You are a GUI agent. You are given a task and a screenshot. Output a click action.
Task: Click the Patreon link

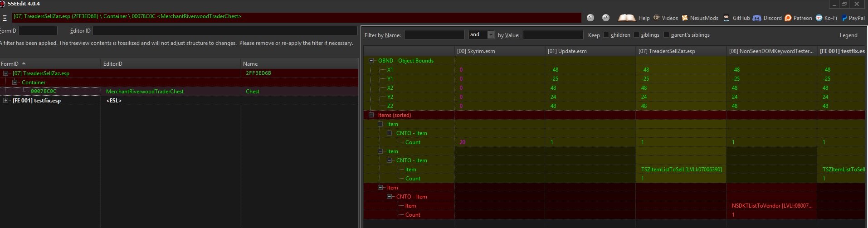803,18
